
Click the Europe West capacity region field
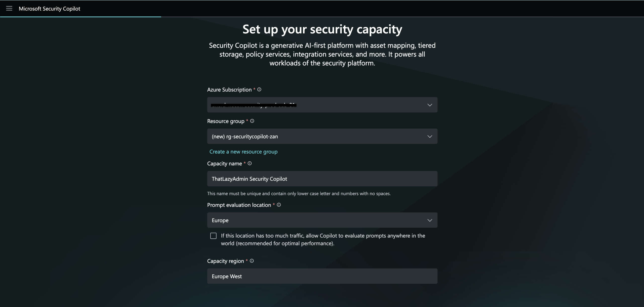click(322, 276)
